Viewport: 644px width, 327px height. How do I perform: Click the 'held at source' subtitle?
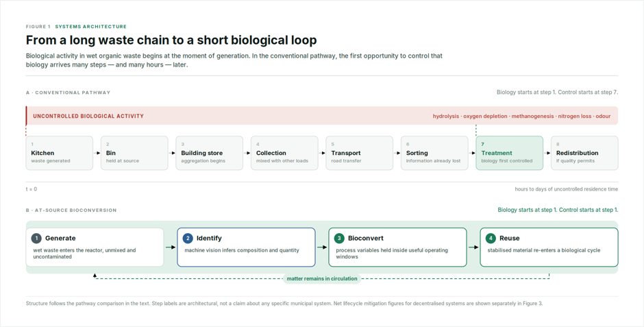click(x=123, y=161)
